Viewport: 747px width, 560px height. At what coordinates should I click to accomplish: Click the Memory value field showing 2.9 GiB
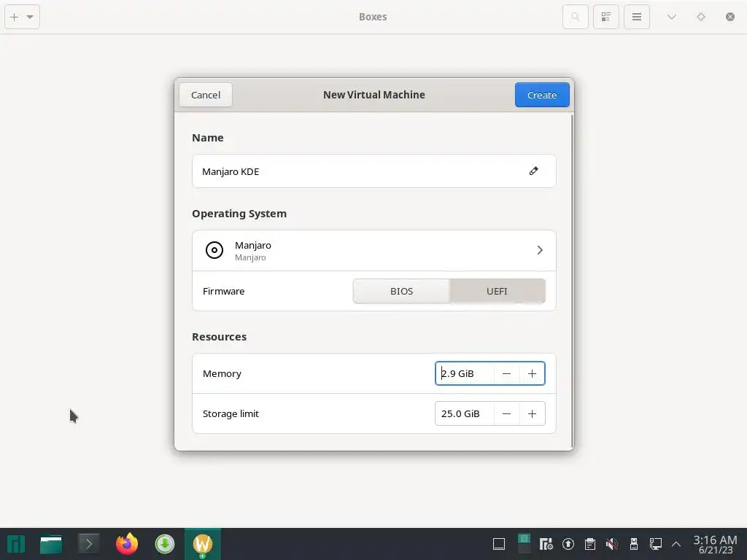(x=465, y=373)
